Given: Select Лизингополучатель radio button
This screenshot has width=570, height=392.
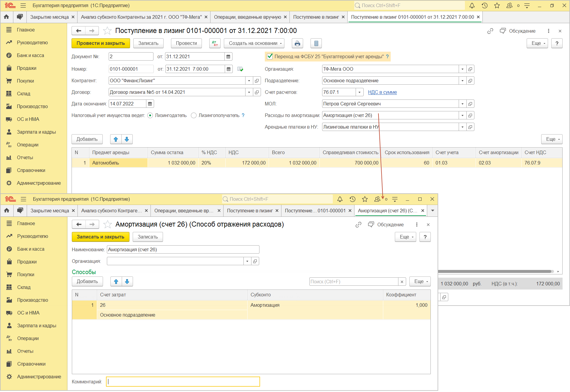Looking at the screenshot, I should click(x=194, y=116).
